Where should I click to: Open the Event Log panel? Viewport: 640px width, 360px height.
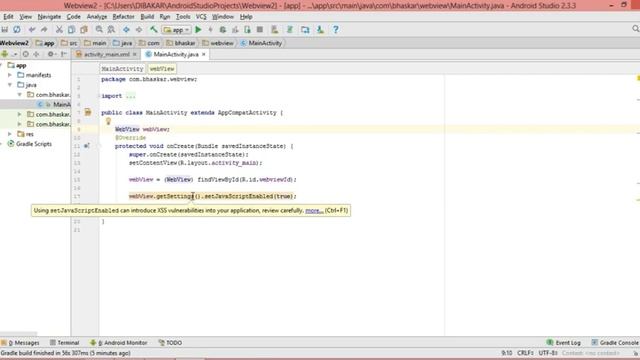564,343
